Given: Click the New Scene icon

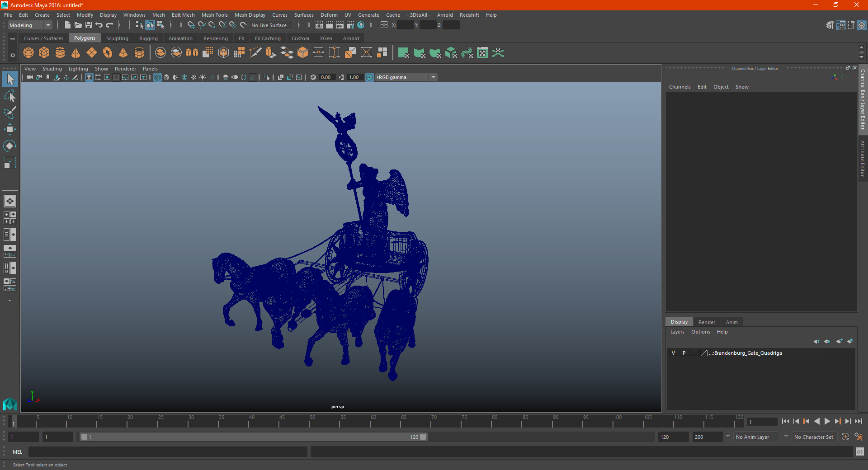Looking at the screenshot, I should click(x=68, y=25).
